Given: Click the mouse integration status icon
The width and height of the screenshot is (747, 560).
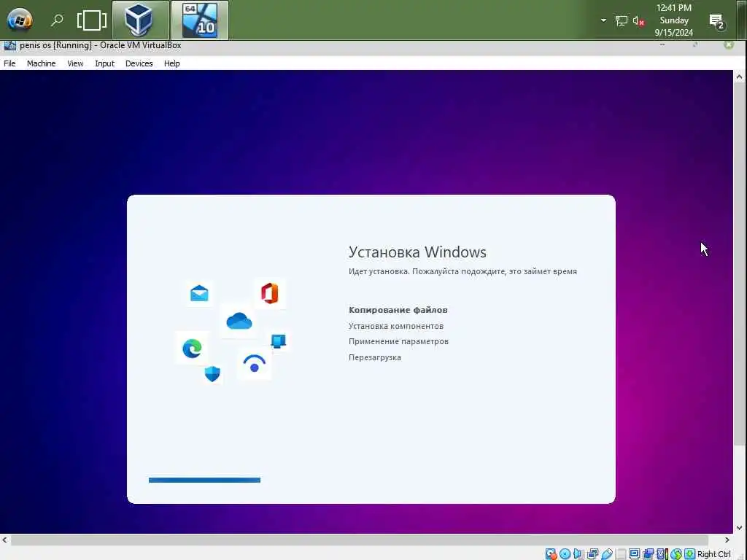Looking at the screenshot, I should point(676,554).
